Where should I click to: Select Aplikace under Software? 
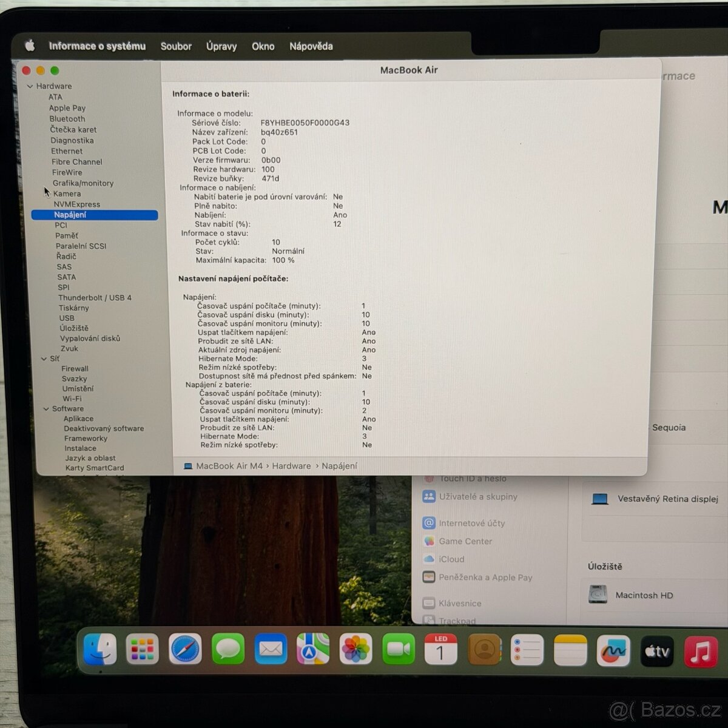click(79, 419)
